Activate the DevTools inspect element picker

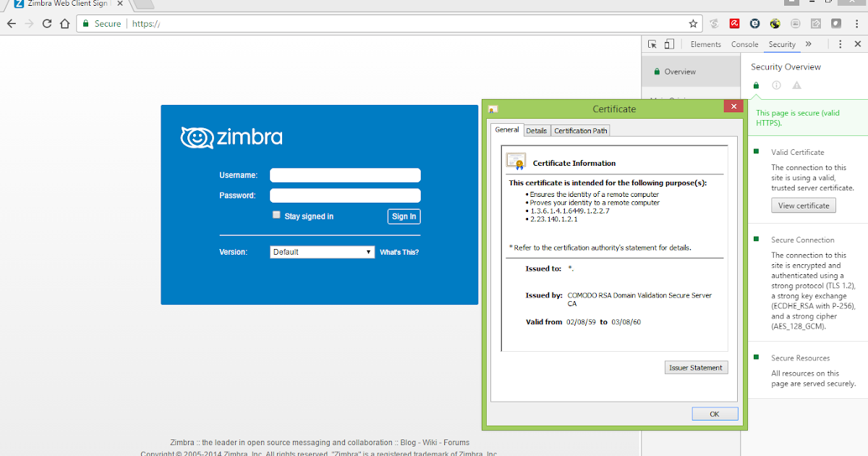[x=652, y=44]
